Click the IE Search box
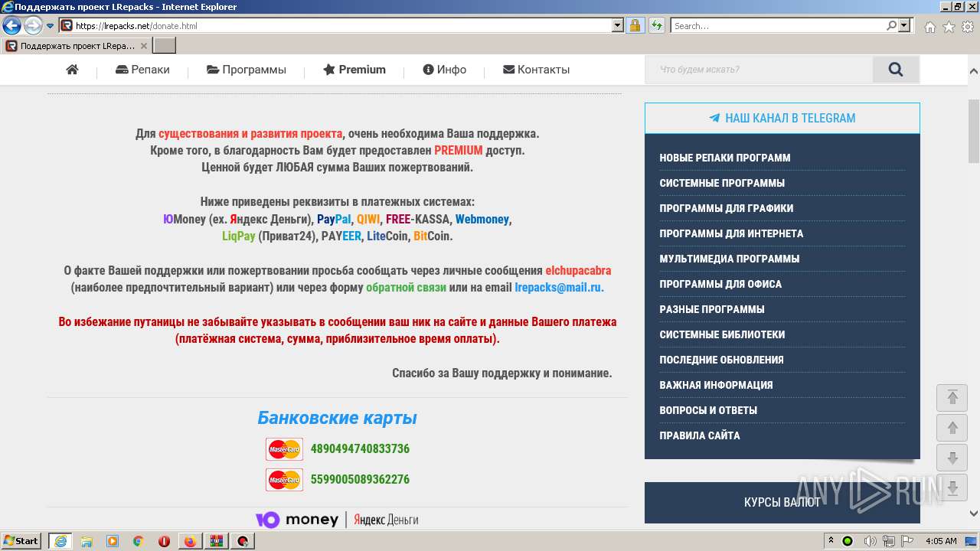The height and width of the screenshot is (551, 980). [x=778, y=25]
